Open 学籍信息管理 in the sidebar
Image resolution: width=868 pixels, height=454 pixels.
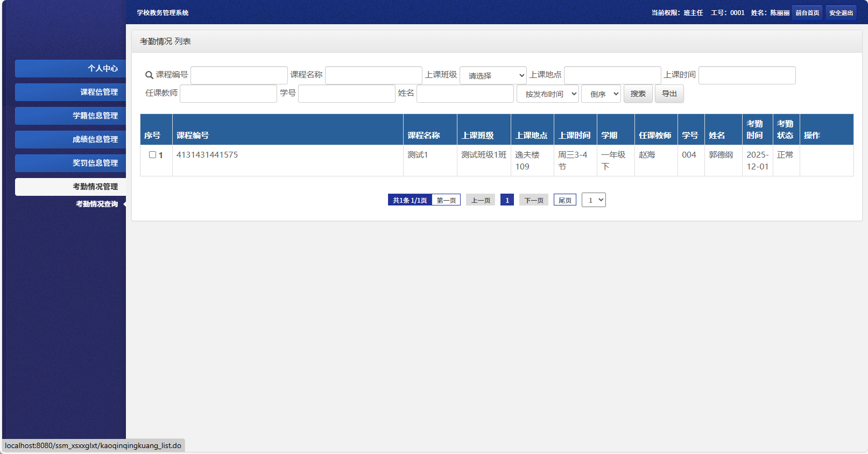[70, 116]
